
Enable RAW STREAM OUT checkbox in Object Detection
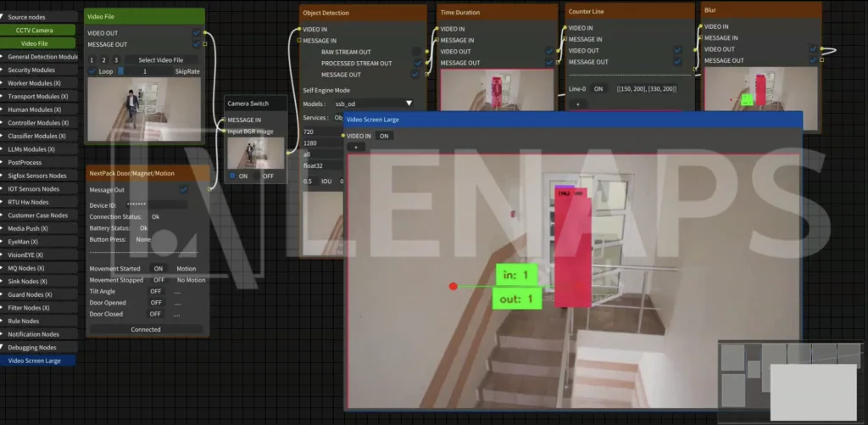[416, 52]
